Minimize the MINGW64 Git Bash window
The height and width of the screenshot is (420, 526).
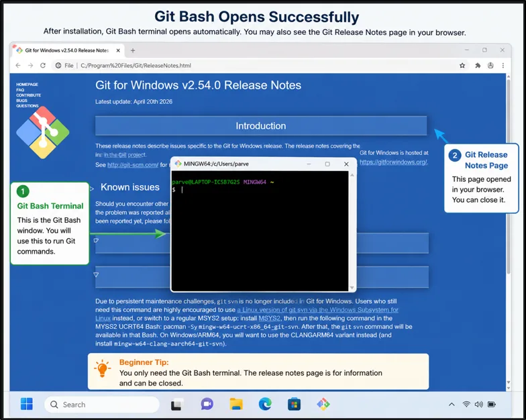[309, 164]
